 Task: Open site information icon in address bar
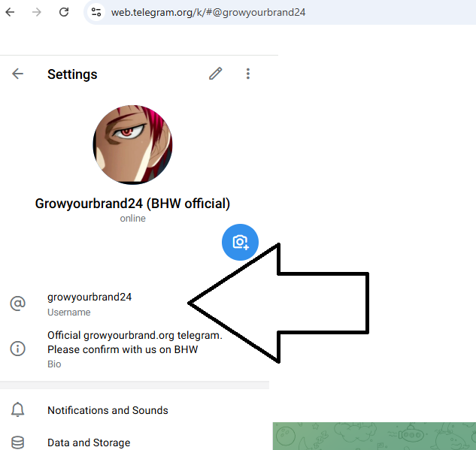[x=96, y=12]
